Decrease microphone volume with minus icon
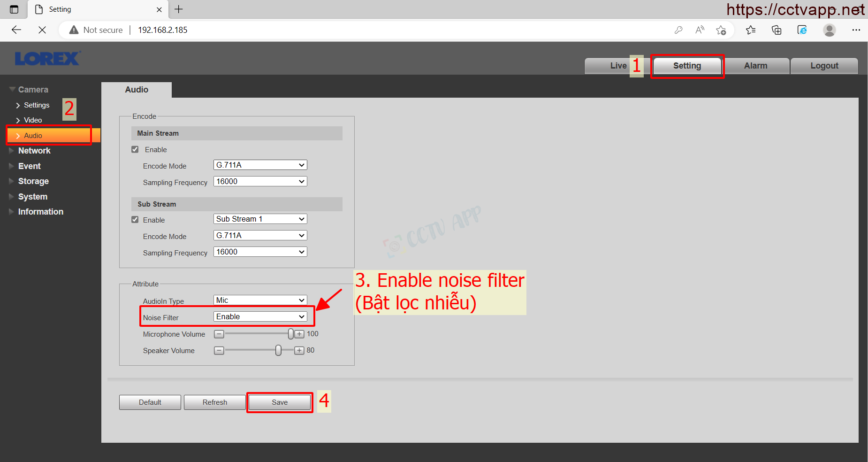The height and width of the screenshot is (462, 868). pos(219,334)
